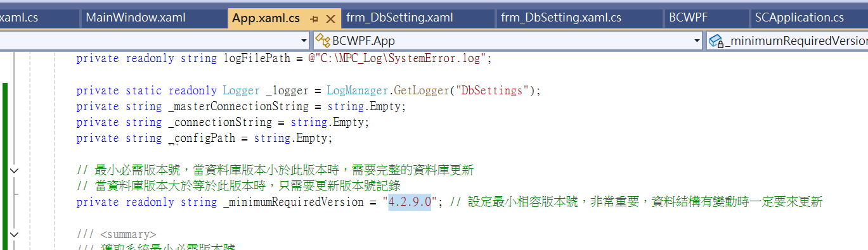Pin the App.xaml.cs tab
The width and height of the screenshot is (868, 250).
[314, 19]
